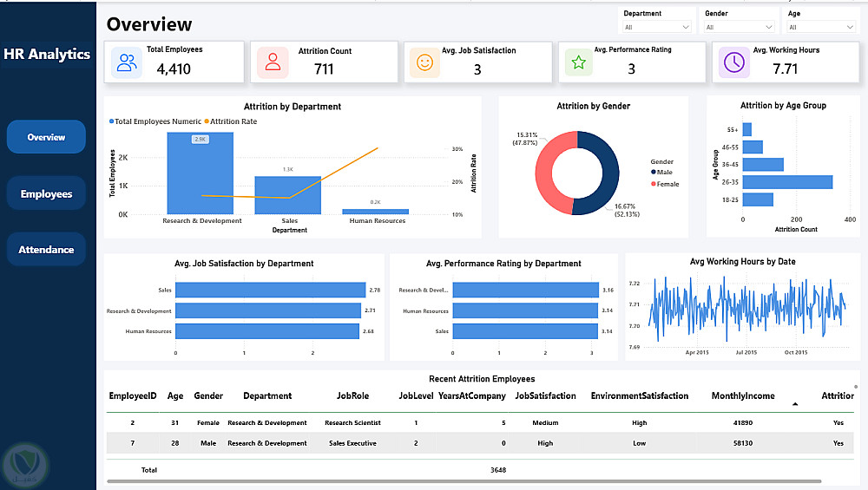Select the Male legend marker
Viewport: 868px width, 490px height.
654,172
